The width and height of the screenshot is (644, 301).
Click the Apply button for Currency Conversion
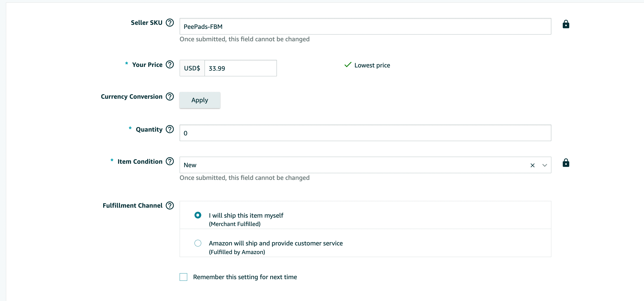tap(200, 100)
